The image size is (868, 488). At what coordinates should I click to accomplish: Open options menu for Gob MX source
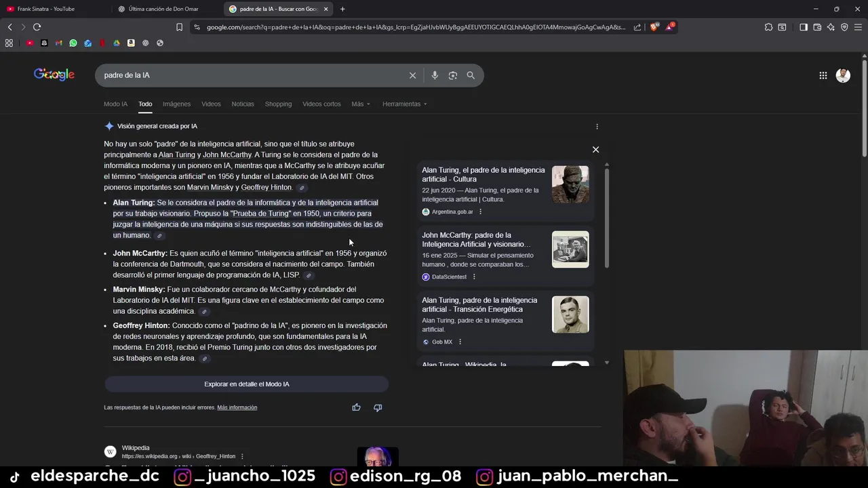[460, 342]
